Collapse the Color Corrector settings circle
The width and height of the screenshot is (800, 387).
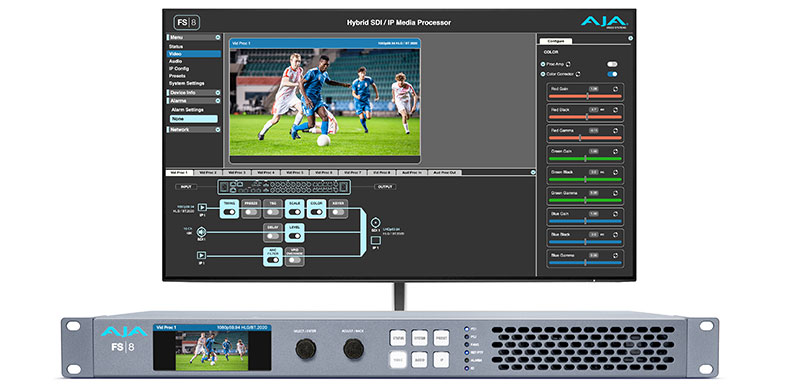coord(543,74)
